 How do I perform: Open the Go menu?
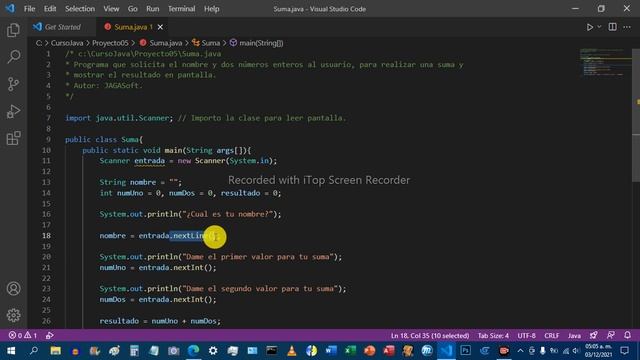133,9
